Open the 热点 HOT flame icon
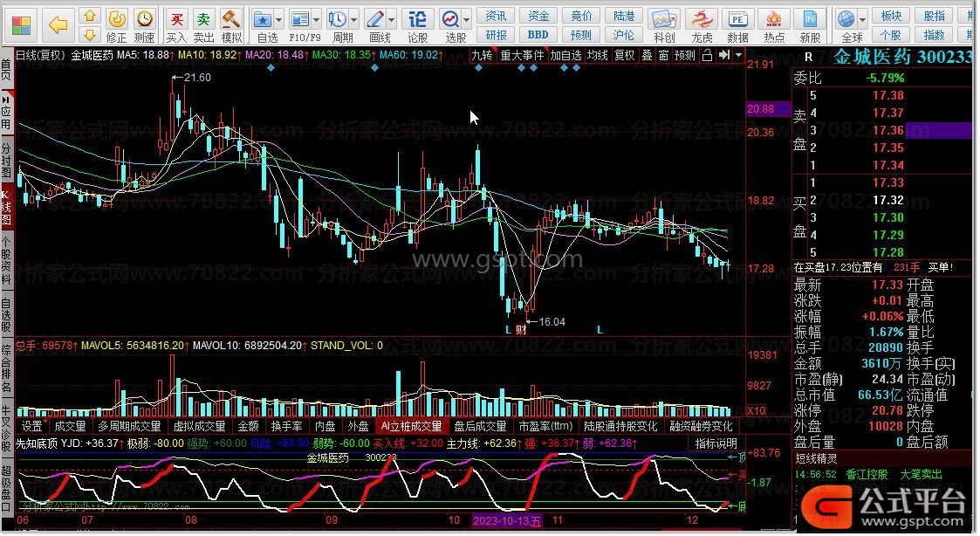 [774, 19]
